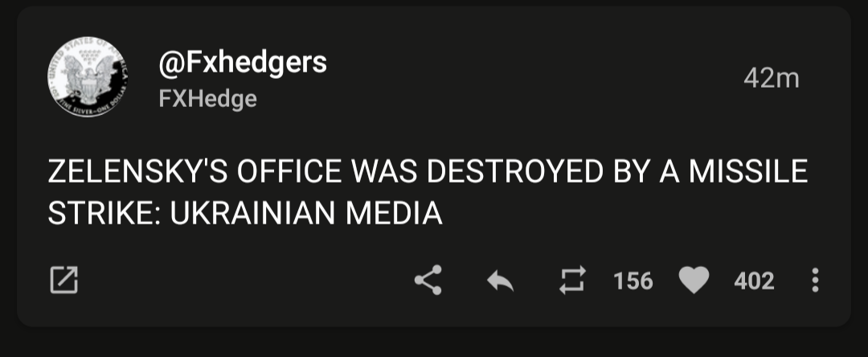Open the @Fxhedgers profile handle

pos(243,63)
